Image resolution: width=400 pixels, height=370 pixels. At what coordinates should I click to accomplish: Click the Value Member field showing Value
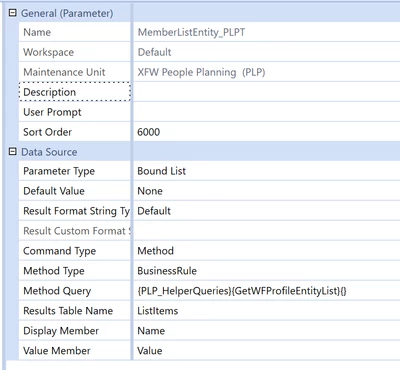coord(267,351)
